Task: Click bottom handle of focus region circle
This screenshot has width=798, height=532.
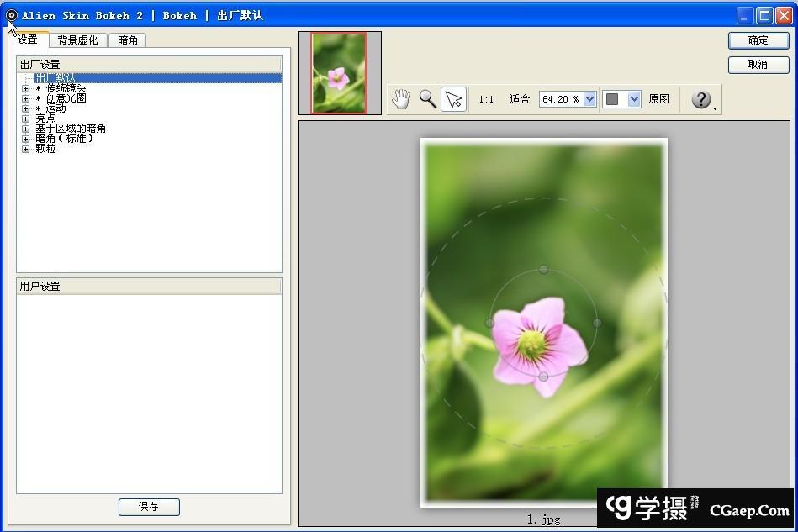Action: (x=543, y=377)
